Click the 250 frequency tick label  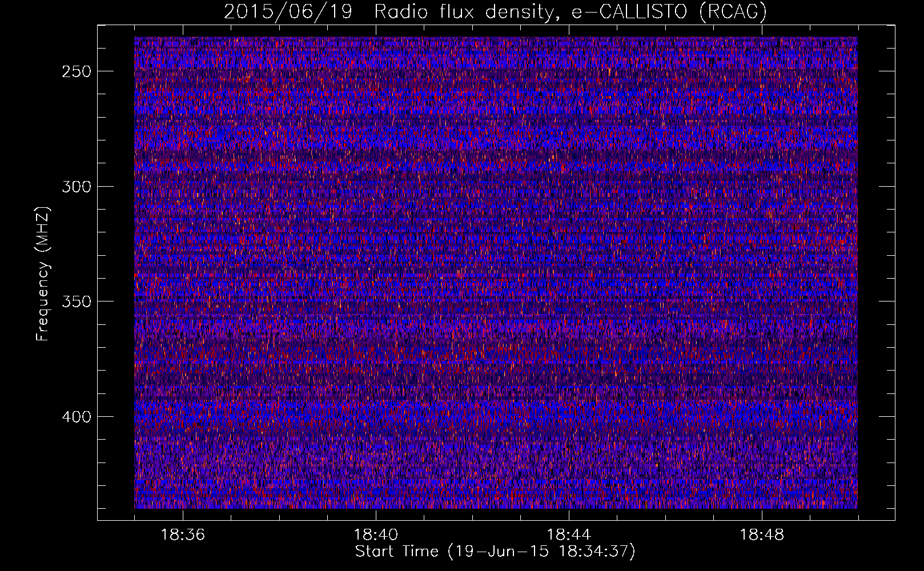[77, 71]
